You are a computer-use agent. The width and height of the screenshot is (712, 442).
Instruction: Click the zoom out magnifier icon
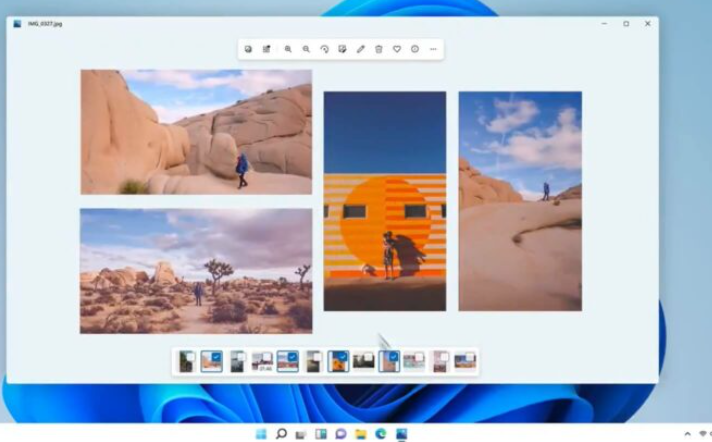click(306, 49)
